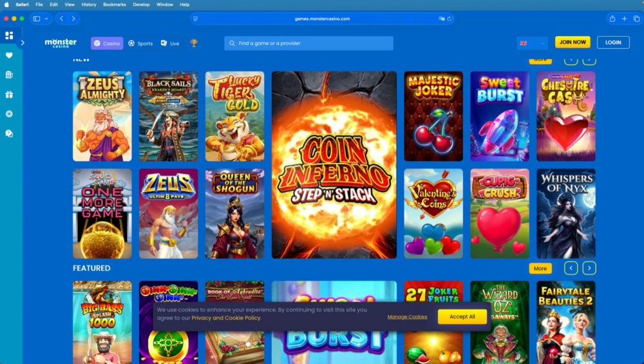Open the language flag dropdown

pos(532,43)
